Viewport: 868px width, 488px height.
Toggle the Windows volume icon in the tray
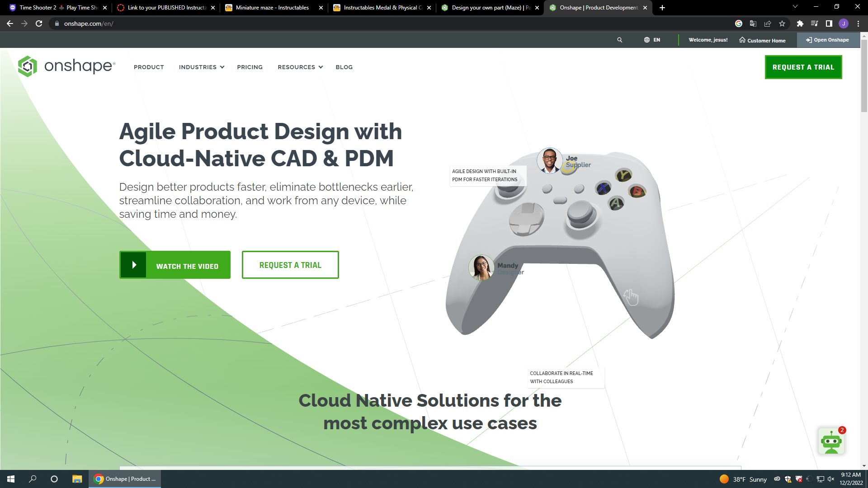[831, 479]
